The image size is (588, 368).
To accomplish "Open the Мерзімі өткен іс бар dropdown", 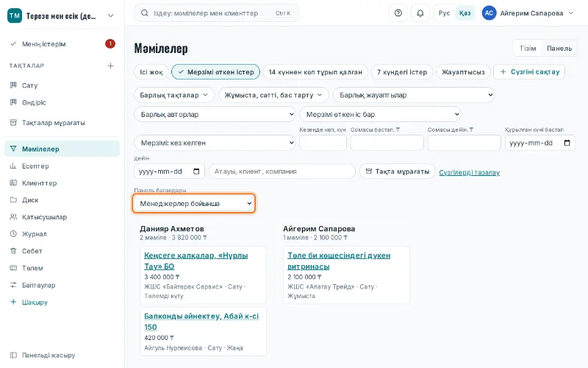I will coord(380,114).
